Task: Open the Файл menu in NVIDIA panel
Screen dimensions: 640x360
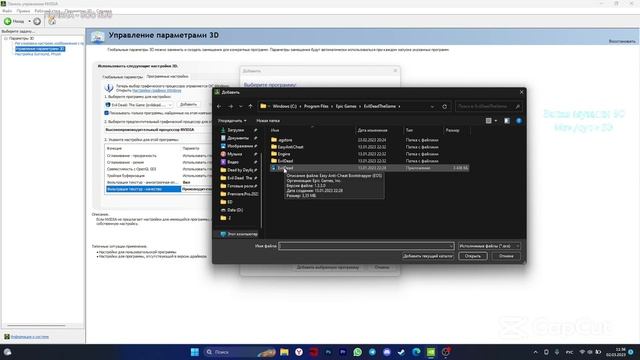Action: coord(7,11)
